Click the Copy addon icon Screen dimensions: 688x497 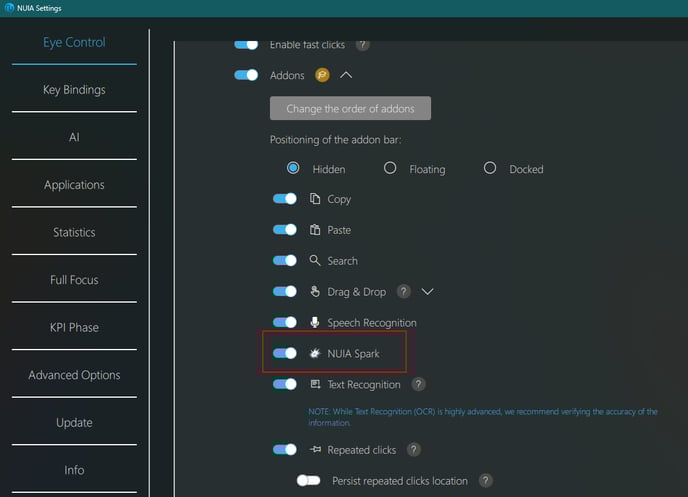coord(315,199)
